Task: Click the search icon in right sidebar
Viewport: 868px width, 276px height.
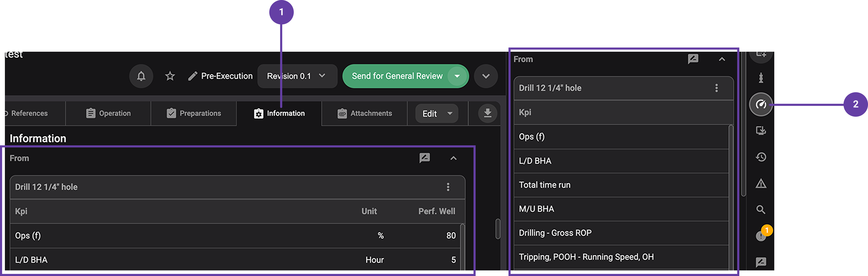Action: tap(761, 210)
